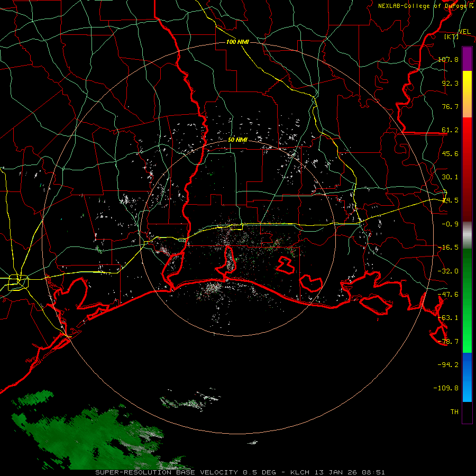Click the -47.6 velocity scale value
Screen dimensions: 476x476
tap(448, 295)
